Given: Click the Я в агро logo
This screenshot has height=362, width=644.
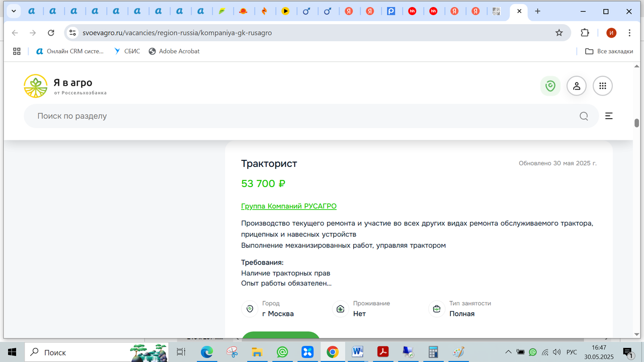Looking at the screenshot, I should point(65,86).
